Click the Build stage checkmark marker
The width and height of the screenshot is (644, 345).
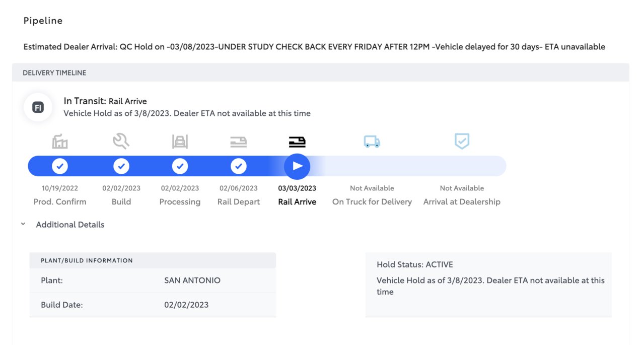(121, 166)
